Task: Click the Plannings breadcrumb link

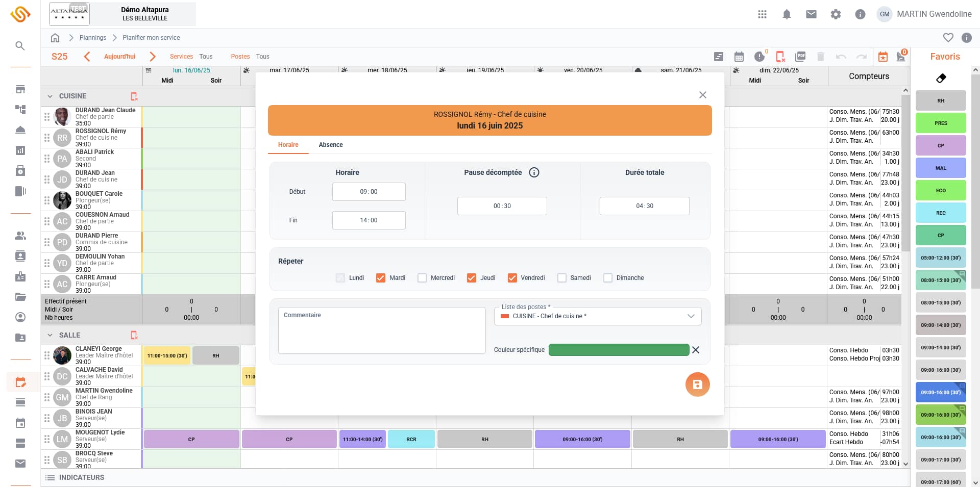Action: click(x=93, y=38)
